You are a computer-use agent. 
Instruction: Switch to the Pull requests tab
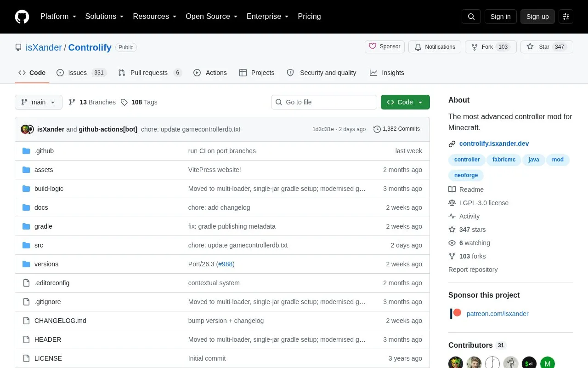(x=150, y=73)
